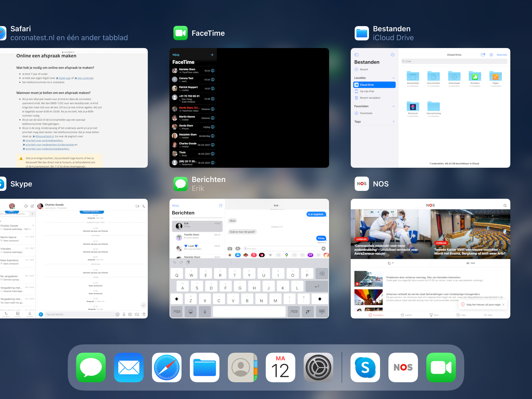Click Wijzig in the Berichten window
Image resolution: width=532 pixels, height=399 pixels.
click(x=175, y=205)
